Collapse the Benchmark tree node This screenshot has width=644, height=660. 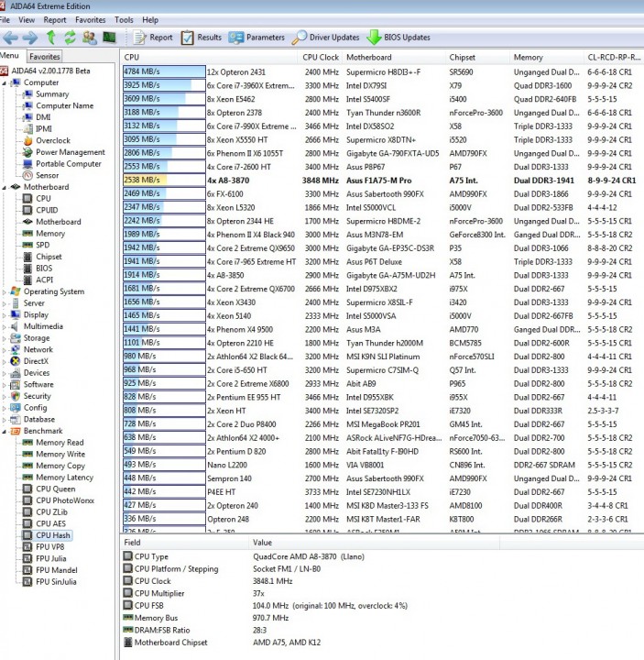click(x=5, y=431)
